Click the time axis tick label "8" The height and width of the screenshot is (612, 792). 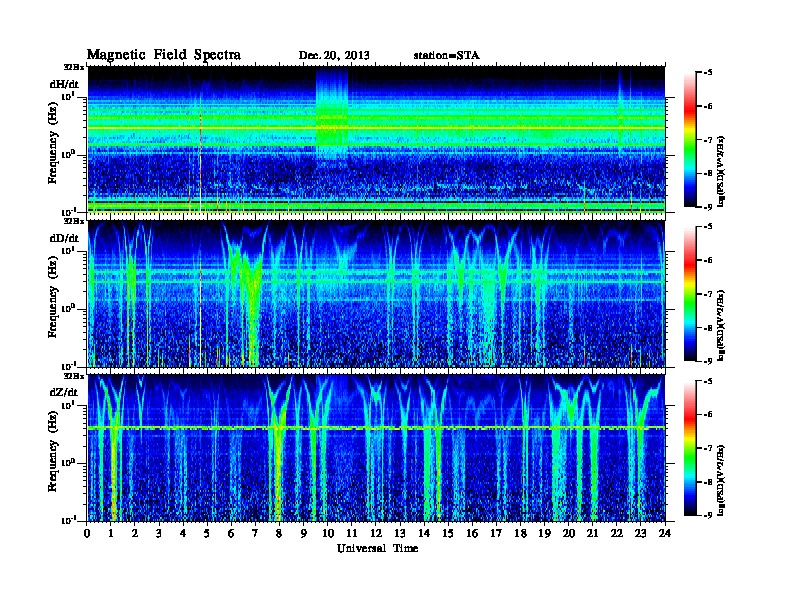[279, 533]
